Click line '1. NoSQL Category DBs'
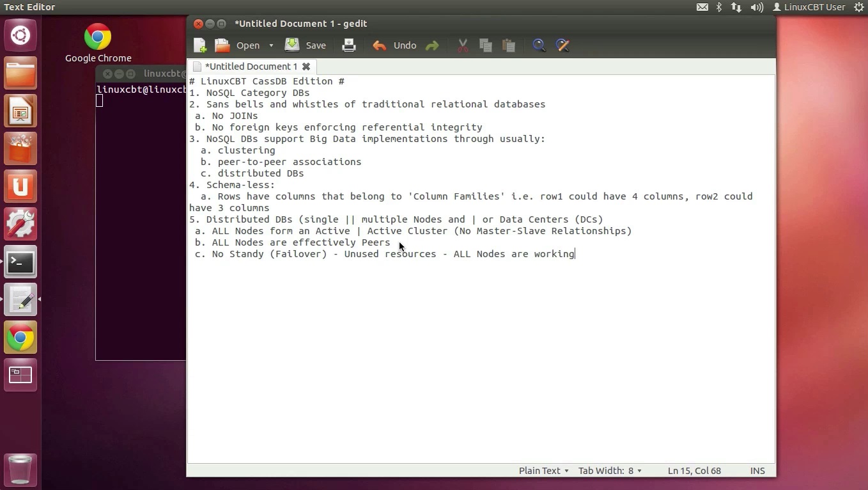The height and width of the screenshot is (490, 868). click(249, 93)
